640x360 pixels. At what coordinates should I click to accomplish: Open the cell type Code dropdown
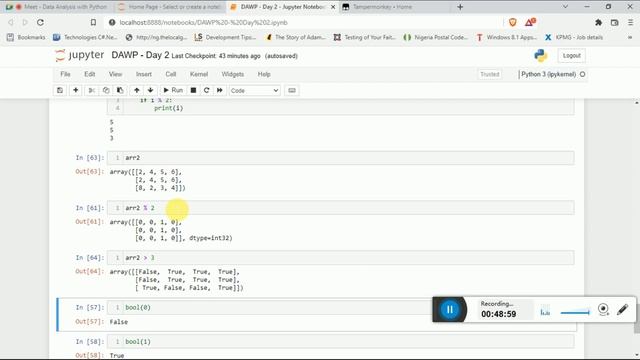pyautogui.click(x=254, y=91)
